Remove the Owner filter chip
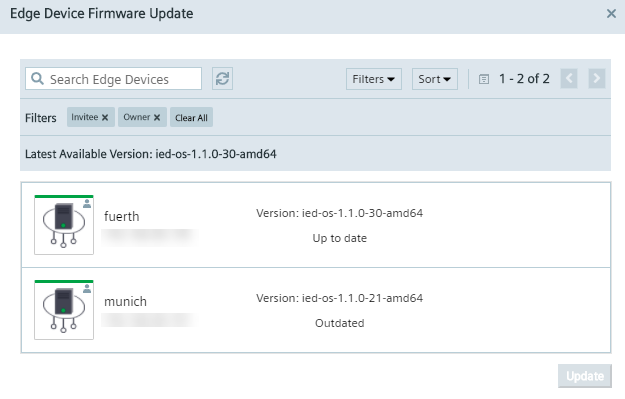This screenshot has height=399, width=625. point(157,118)
